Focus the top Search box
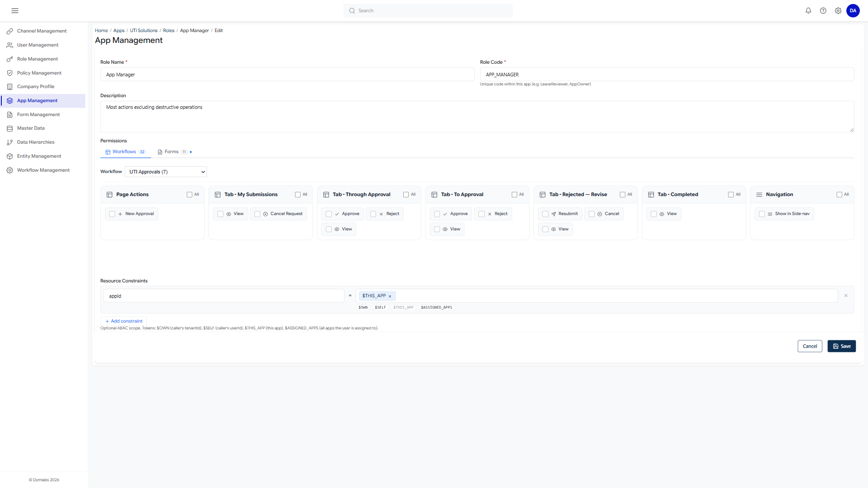 click(x=428, y=10)
